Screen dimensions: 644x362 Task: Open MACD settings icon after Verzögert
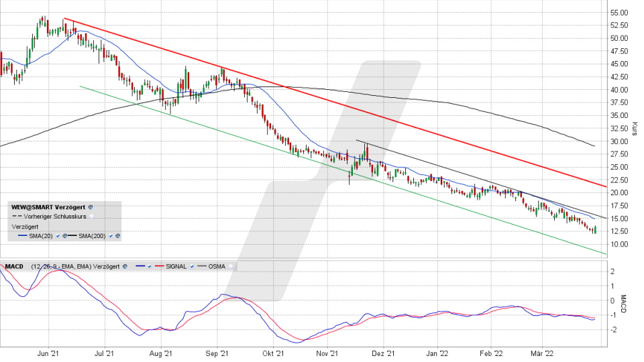(x=125, y=266)
